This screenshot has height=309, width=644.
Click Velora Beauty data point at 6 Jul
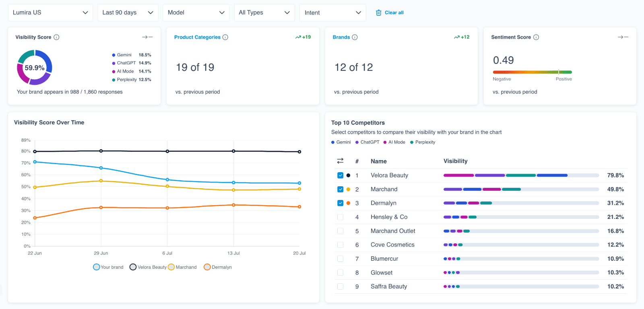167,151
